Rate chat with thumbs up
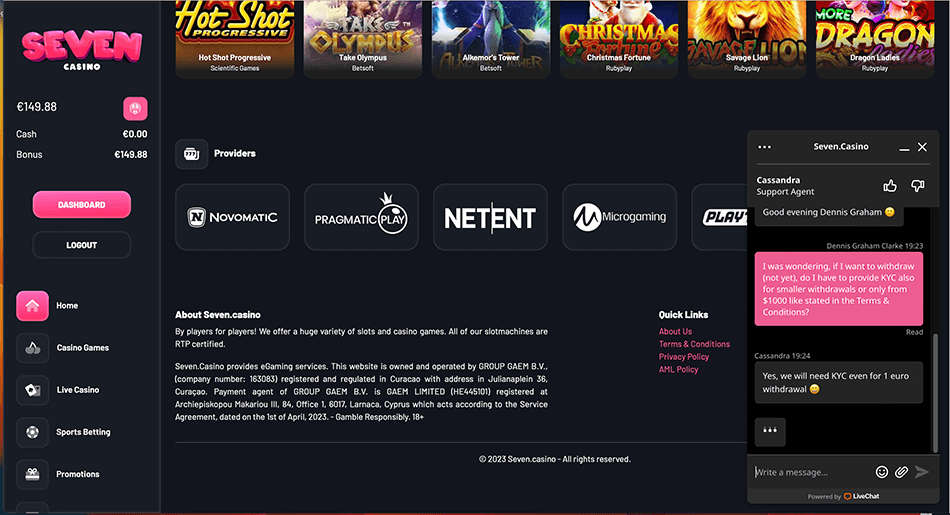This screenshot has width=950, height=515. 889,186
